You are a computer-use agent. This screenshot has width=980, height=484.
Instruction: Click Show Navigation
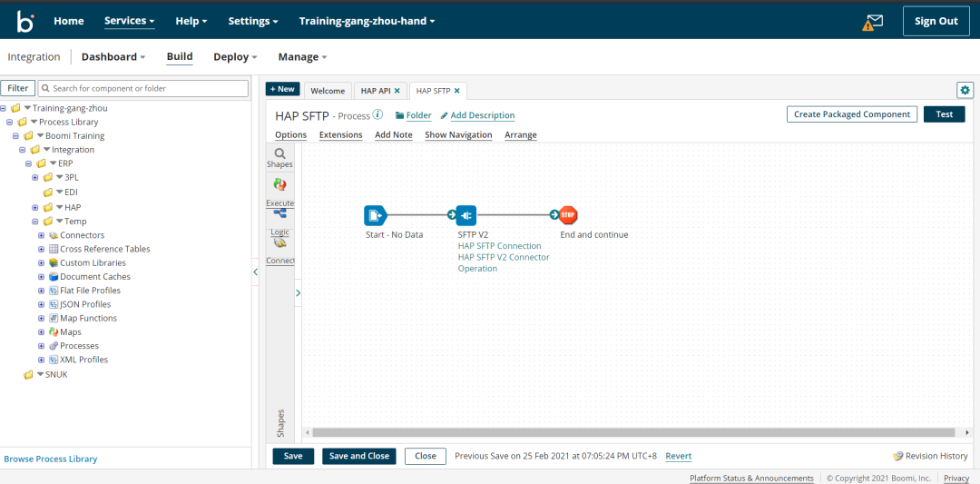(x=458, y=134)
